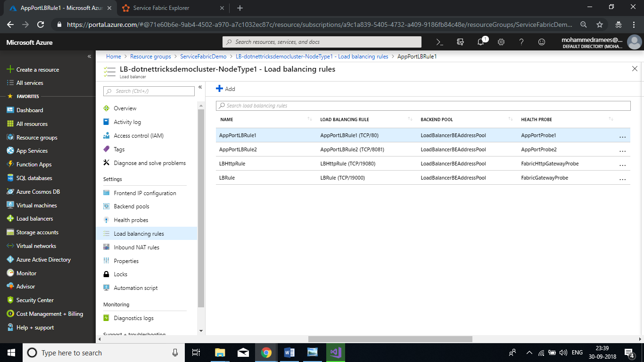Click the Add plus button

(x=225, y=89)
